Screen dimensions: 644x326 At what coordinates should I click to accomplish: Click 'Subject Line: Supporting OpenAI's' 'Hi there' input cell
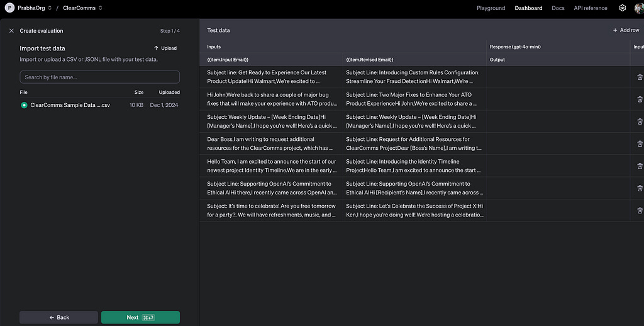[271, 188]
